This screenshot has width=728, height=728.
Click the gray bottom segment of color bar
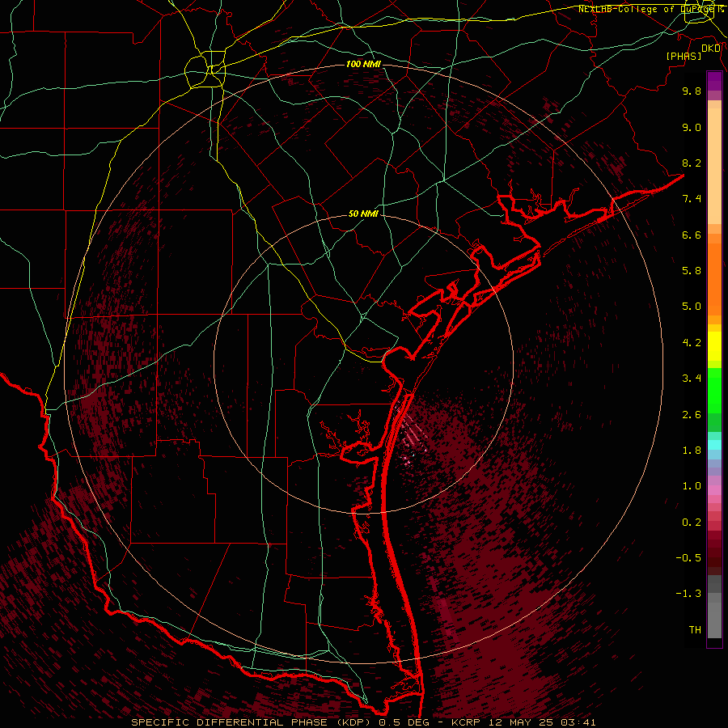tap(714, 617)
